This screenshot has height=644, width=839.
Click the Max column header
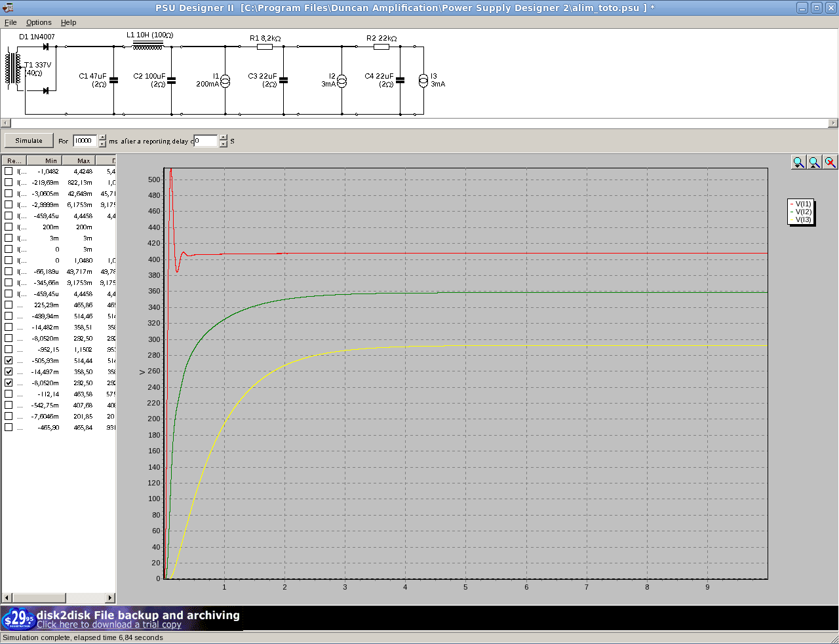point(79,161)
